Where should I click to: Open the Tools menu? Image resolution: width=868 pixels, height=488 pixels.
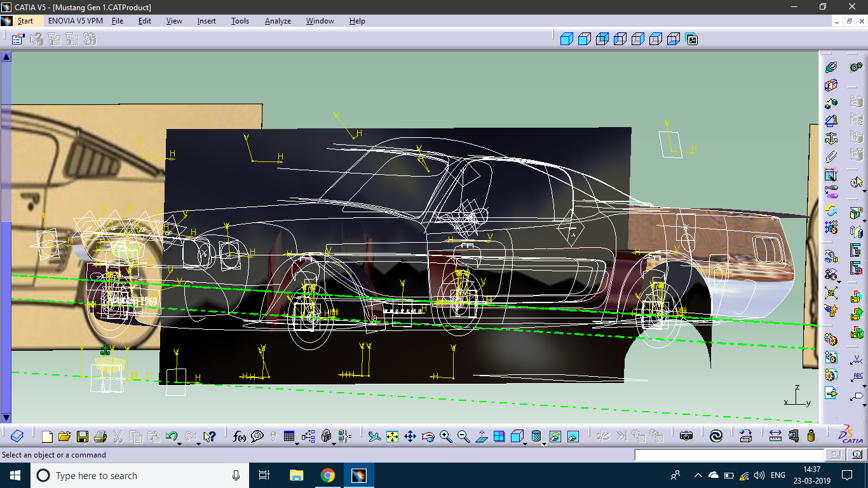[x=240, y=21]
